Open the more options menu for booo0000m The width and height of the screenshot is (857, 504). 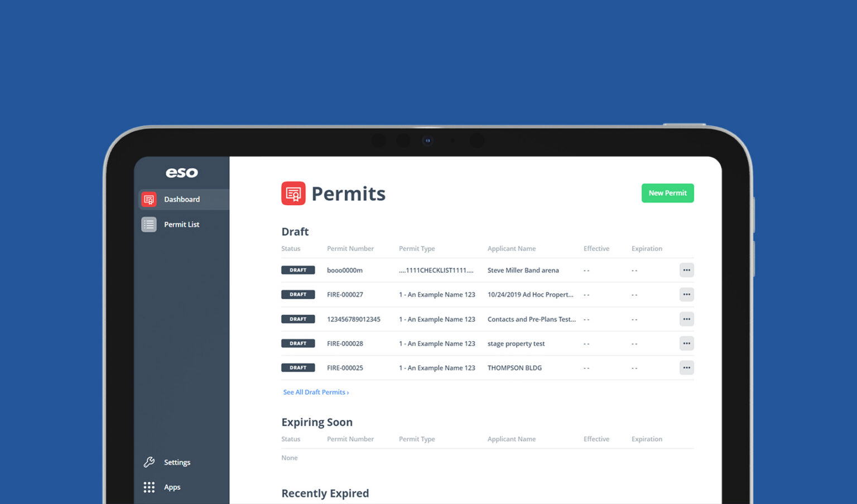click(x=687, y=270)
